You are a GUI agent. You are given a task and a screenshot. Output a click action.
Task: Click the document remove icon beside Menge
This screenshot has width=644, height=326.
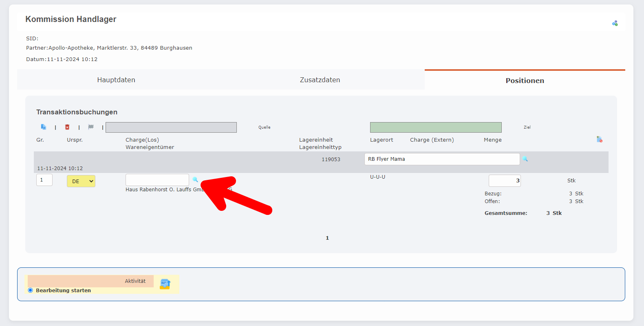click(599, 140)
